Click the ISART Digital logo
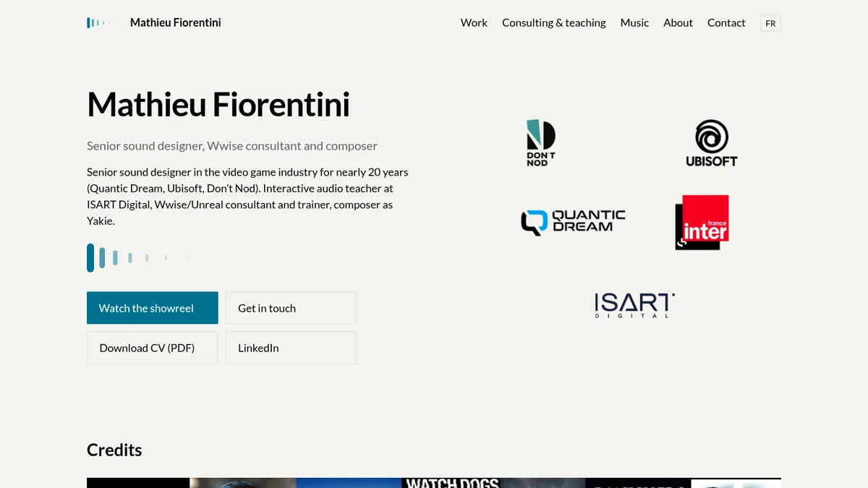868x488 pixels. (x=634, y=306)
